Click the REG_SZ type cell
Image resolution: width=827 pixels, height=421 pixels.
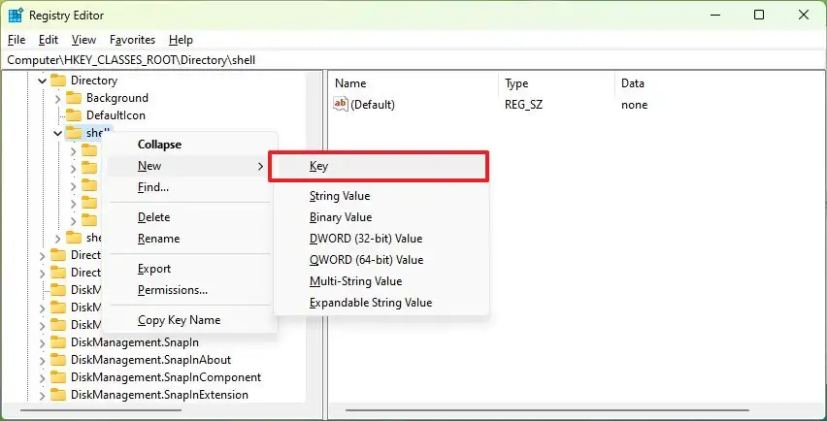[523, 104]
